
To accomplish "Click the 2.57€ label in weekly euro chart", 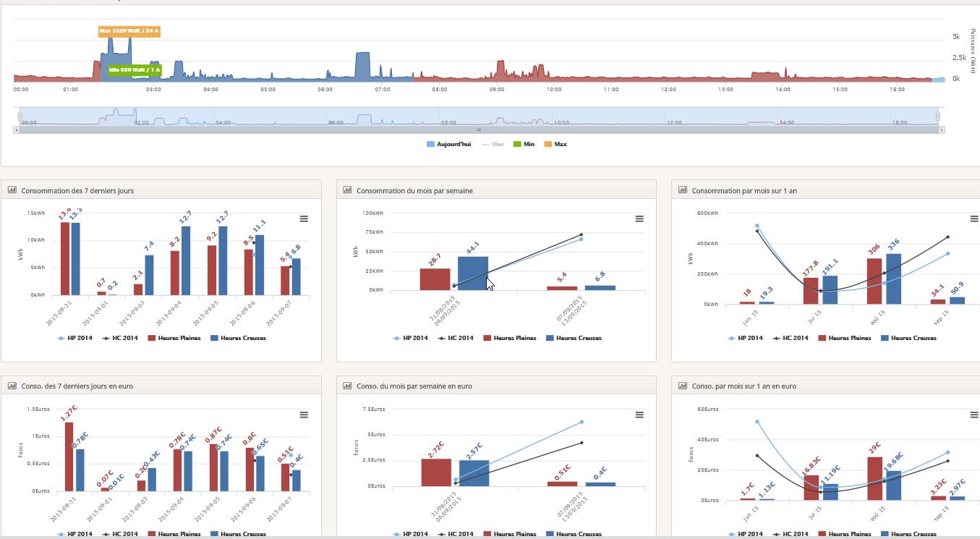I will tap(473, 451).
